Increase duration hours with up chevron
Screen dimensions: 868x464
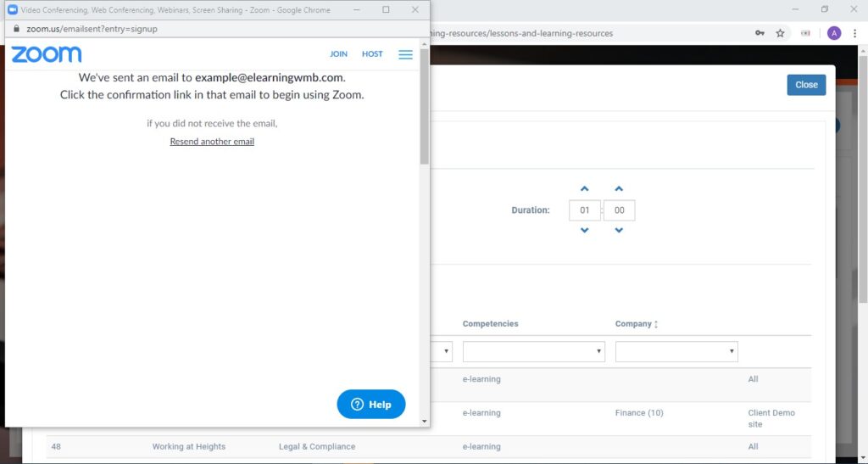click(585, 189)
